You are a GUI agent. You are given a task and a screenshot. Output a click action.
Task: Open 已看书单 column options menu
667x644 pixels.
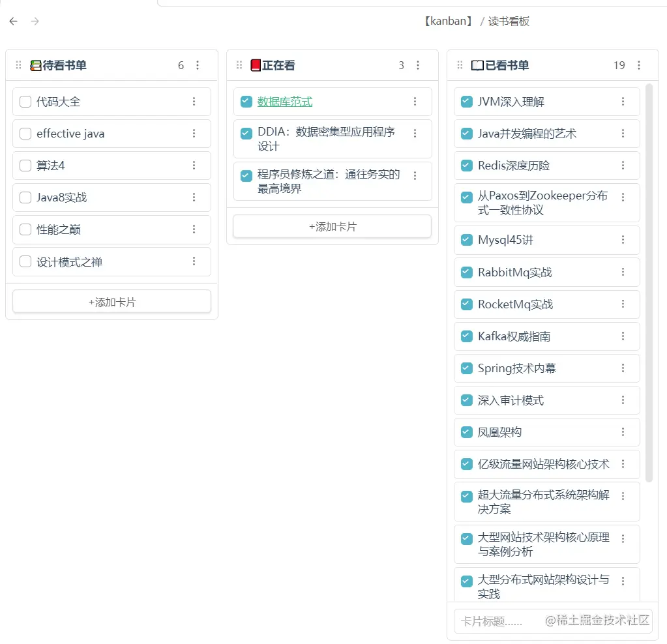coord(638,65)
